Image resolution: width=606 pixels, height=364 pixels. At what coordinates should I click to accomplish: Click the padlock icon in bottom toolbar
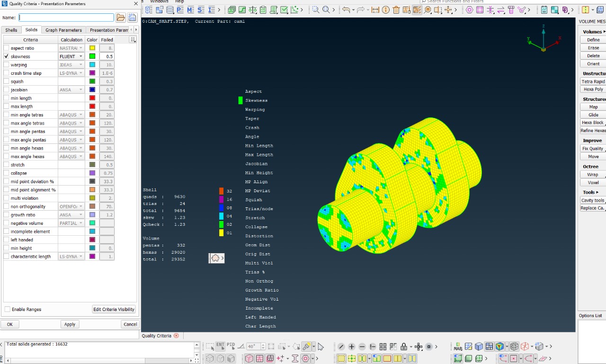[404, 346]
